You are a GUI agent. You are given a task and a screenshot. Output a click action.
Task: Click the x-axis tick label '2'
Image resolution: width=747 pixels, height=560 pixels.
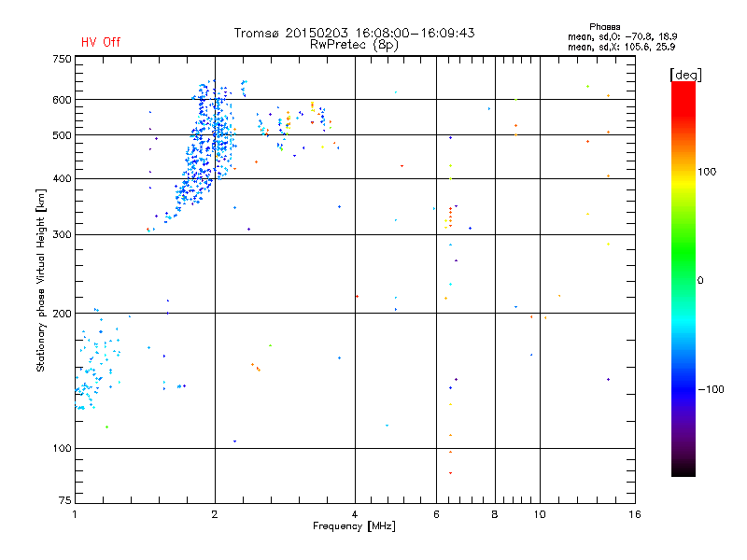click(215, 514)
